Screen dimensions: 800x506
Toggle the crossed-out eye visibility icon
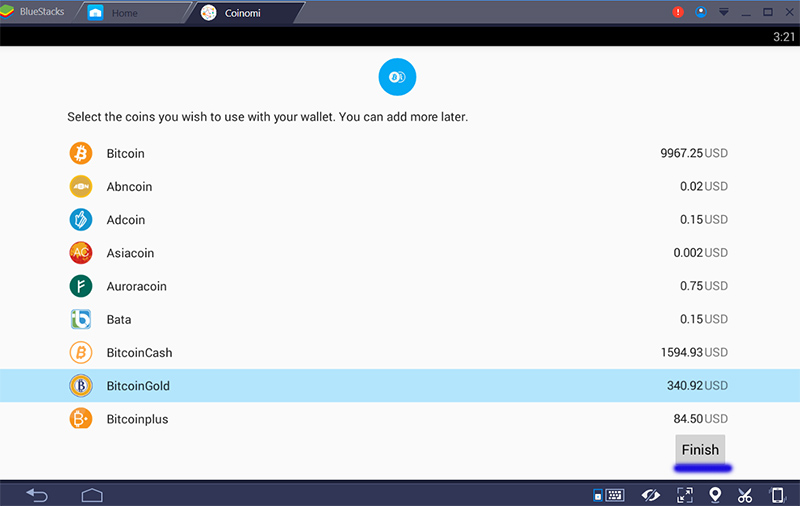(x=651, y=495)
